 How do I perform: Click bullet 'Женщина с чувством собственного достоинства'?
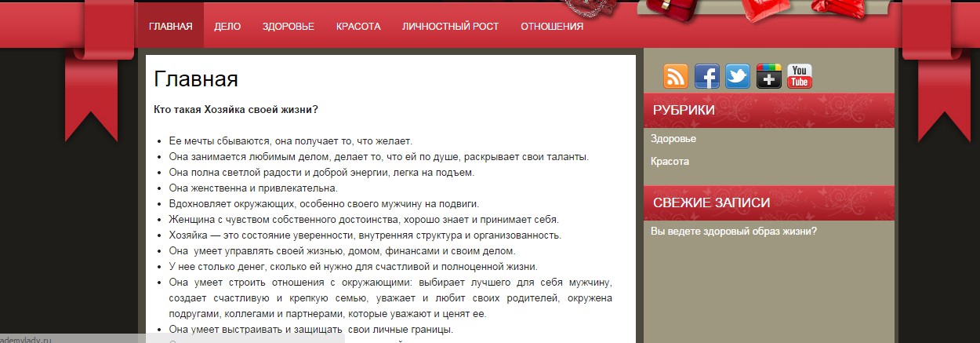tap(364, 220)
